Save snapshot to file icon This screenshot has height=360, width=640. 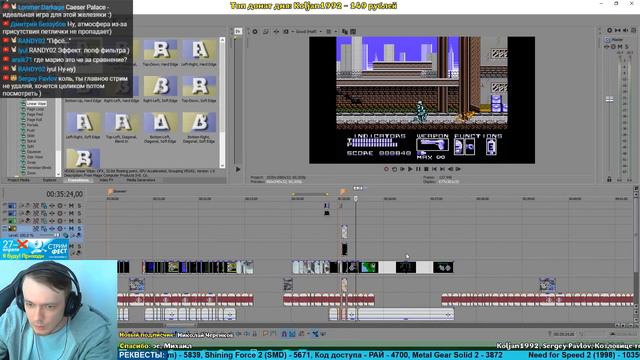[353, 31]
